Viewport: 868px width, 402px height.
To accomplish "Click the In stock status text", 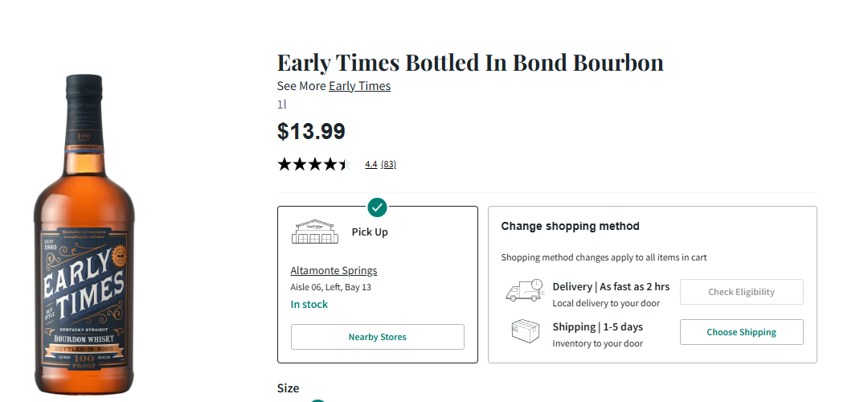I will [309, 305].
